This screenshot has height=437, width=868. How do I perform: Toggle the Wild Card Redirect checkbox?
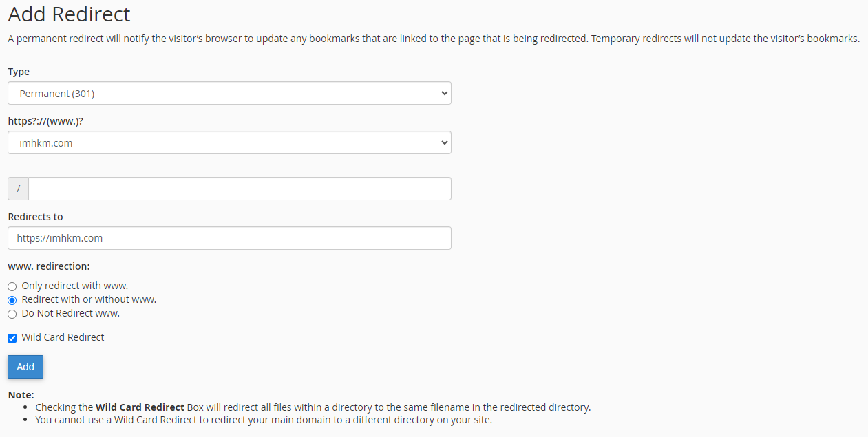point(12,338)
